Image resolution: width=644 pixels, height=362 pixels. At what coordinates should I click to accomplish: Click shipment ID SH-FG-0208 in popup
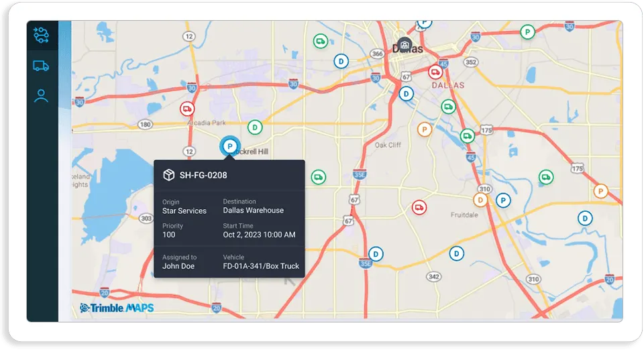pyautogui.click(x=203, y=175)
